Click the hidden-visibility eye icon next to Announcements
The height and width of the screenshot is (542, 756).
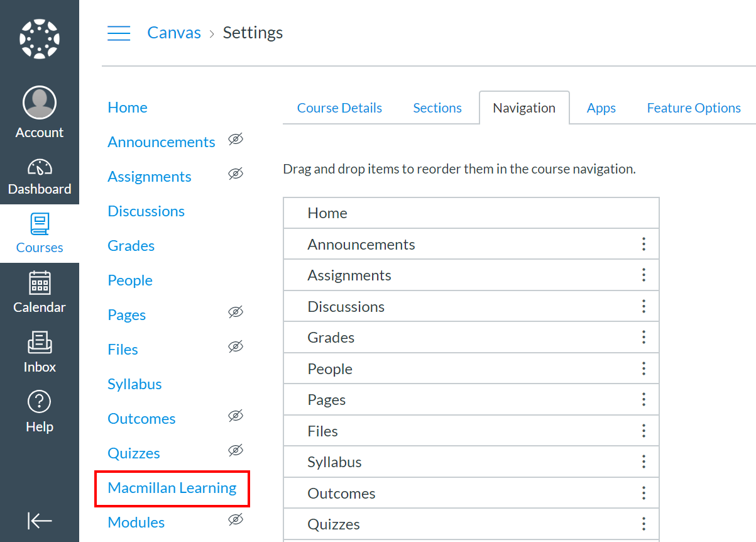[x=236, y=139]
